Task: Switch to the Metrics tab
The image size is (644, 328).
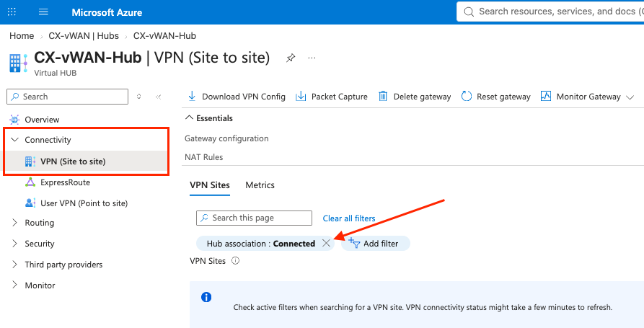Action: 260,185
